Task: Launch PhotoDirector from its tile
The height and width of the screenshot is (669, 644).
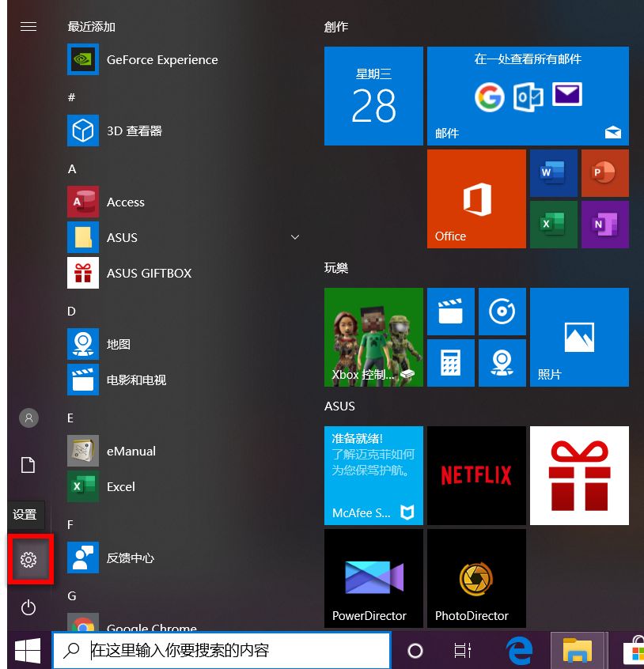Action: pos(475,578)
